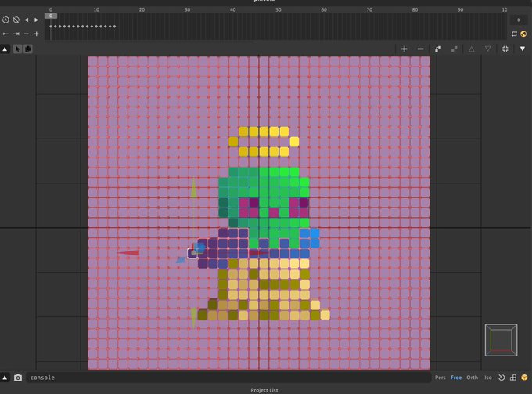
Task: Jump to the first frame arrow
Action: [x=5, y=34]
